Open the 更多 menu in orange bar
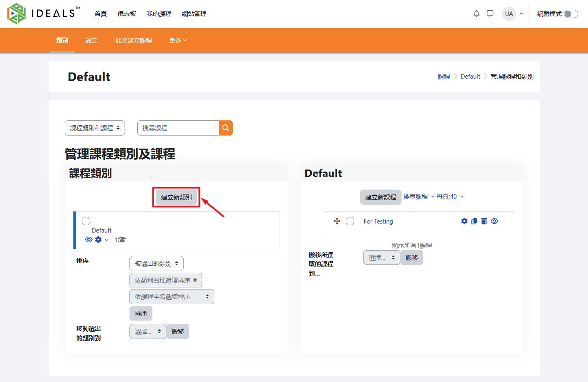 click(178, 40)
